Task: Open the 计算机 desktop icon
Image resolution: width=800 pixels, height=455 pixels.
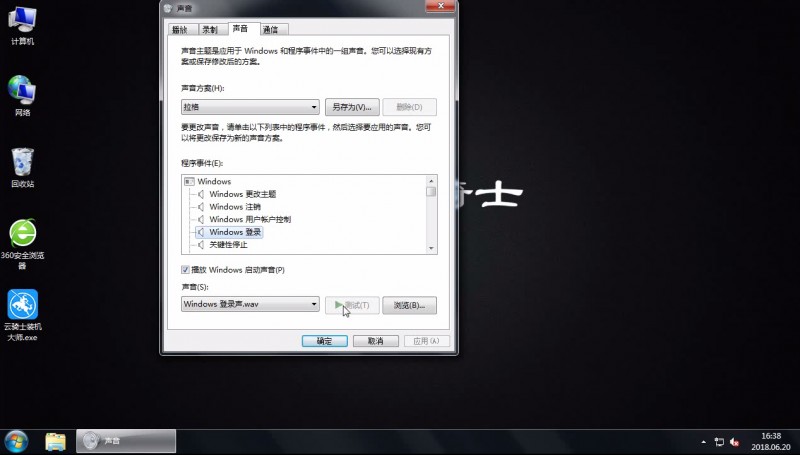Action: (x=22, y=26)
